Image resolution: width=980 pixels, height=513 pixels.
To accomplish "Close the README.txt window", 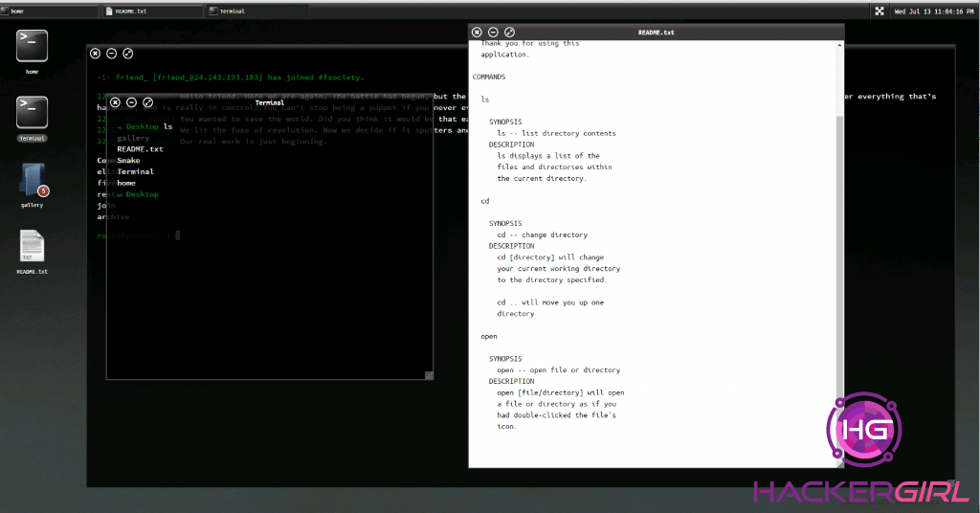I will tap(477, 32).
